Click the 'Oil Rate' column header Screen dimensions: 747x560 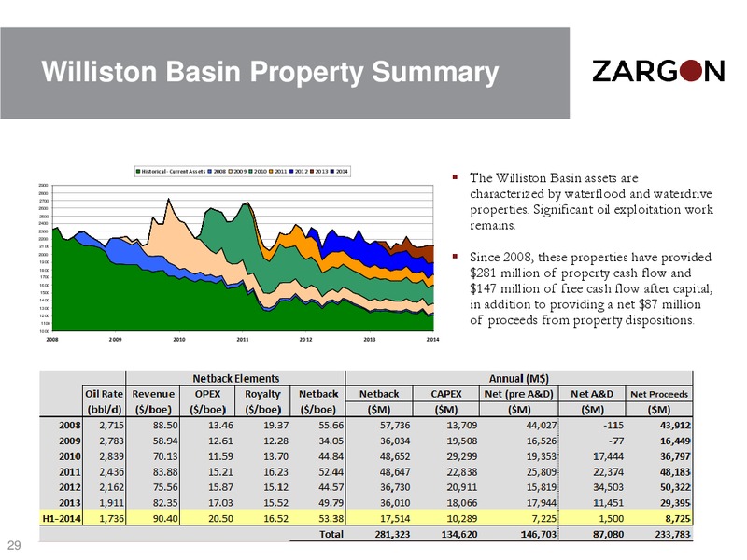click(x=104, y=394)
